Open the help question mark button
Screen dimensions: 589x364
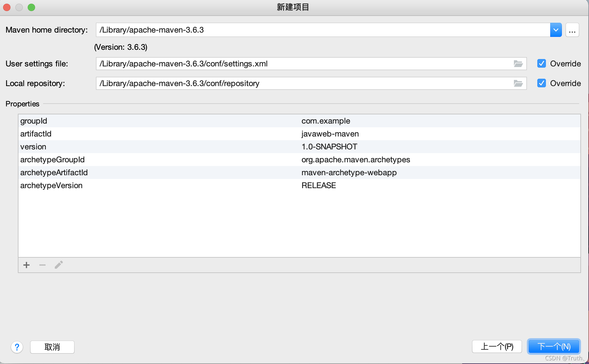pos(17,347)
